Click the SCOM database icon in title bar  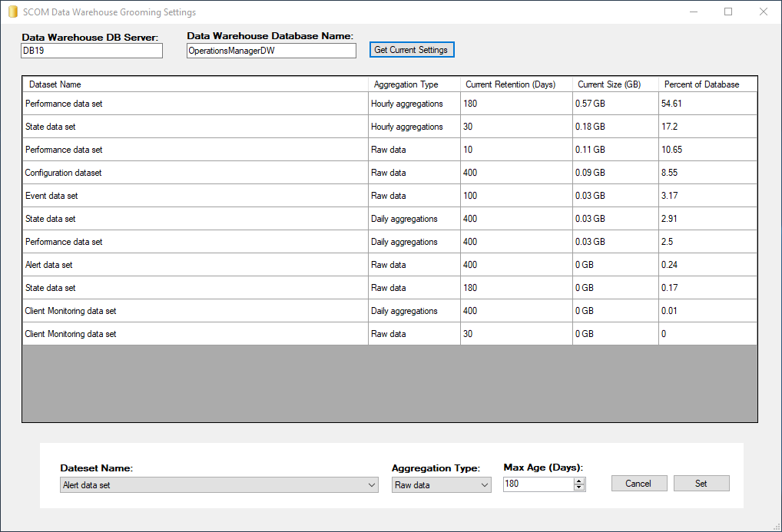[x=13, y=12]
